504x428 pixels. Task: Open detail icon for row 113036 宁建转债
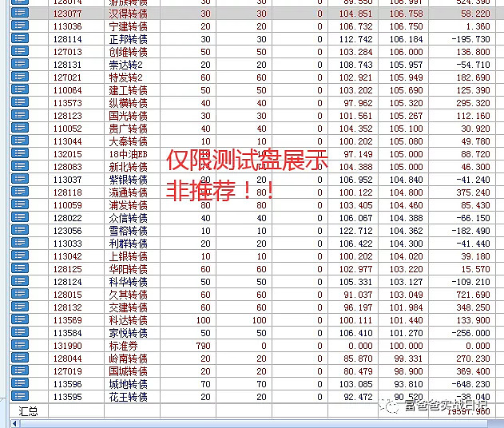tap(20, 26)
